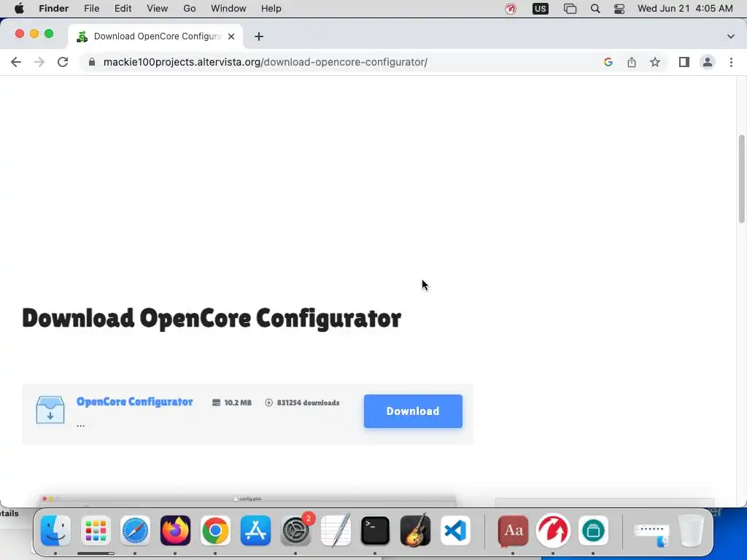
Task: Open System Preferences in the Dock
Action: point(296,531)
